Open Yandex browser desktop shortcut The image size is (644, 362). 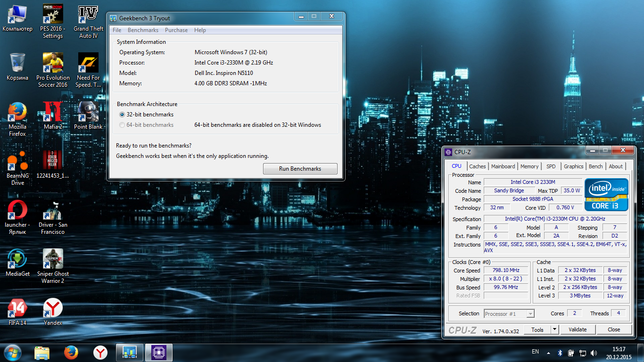point(53,312)
